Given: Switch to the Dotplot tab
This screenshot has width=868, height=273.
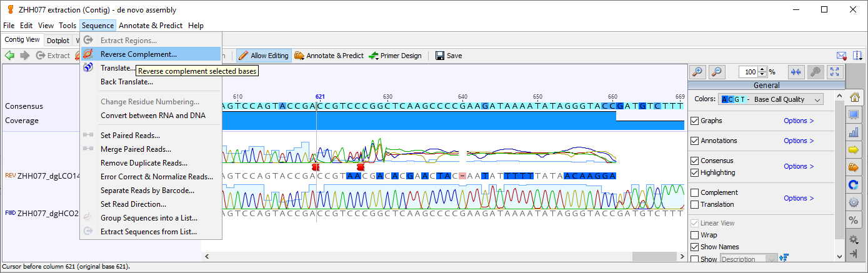Looking at the screenshot, I should coord(58,41).
